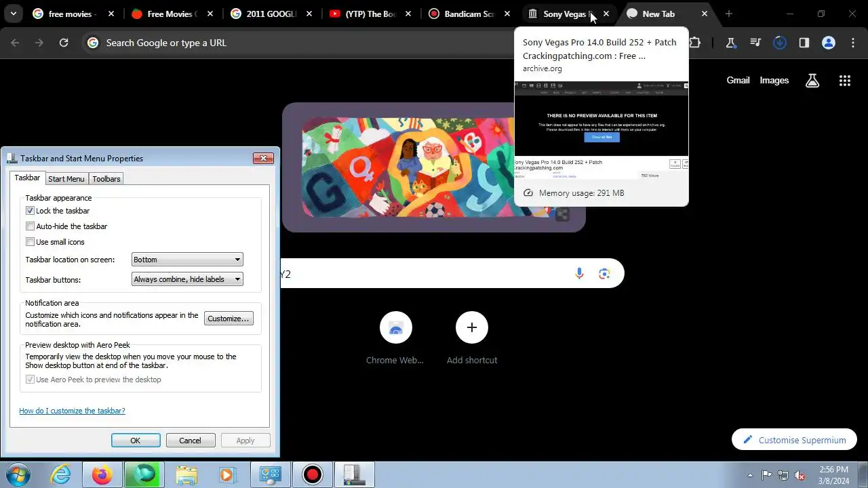Image resolution: width=868 pixels, height=488 pixels.
Task: Toggle the browser side panel icon
Action: coord(804,43)
